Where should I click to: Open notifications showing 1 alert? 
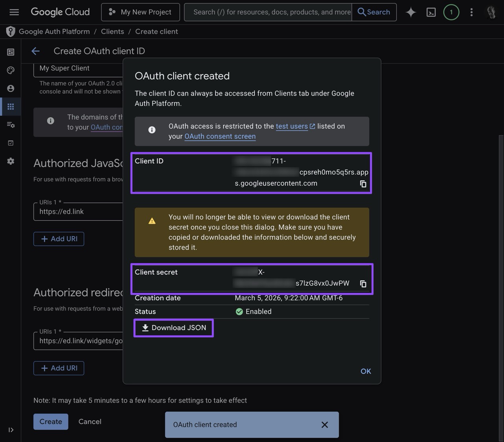[451, 12]
